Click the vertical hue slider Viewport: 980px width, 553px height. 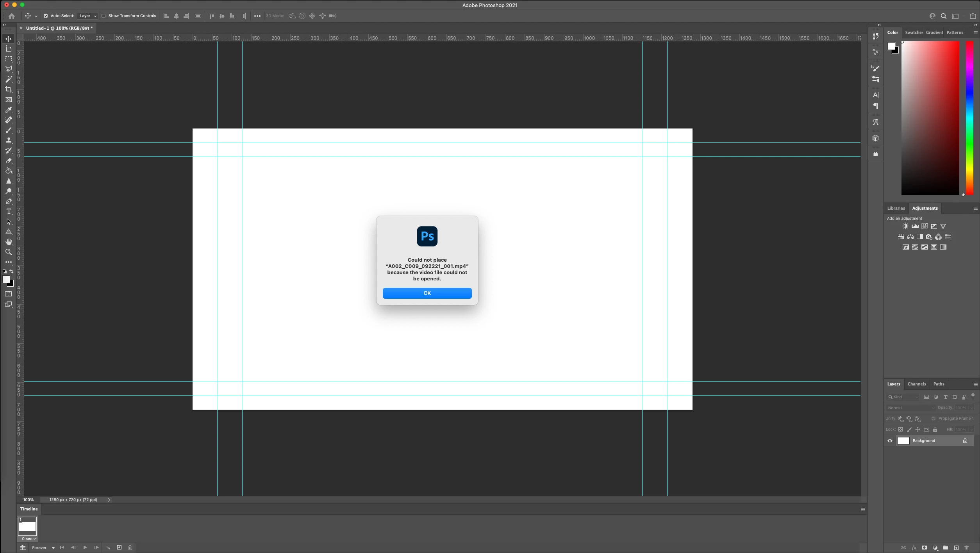click(x=969, y=117)
